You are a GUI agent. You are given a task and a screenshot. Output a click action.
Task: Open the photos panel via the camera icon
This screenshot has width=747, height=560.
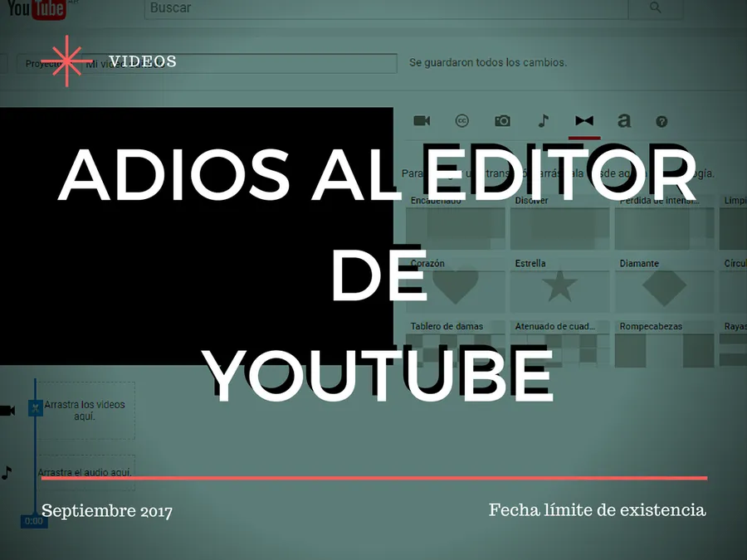[x=502, y=120]
